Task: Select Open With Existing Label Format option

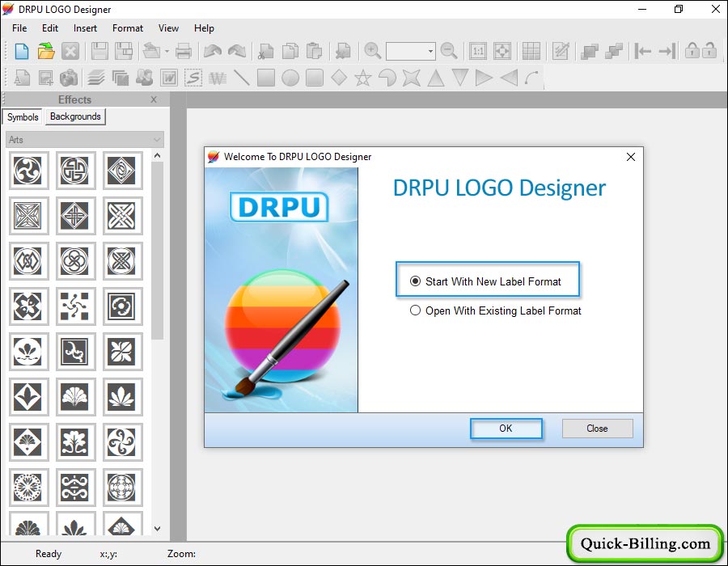Action: click(496, 310)
